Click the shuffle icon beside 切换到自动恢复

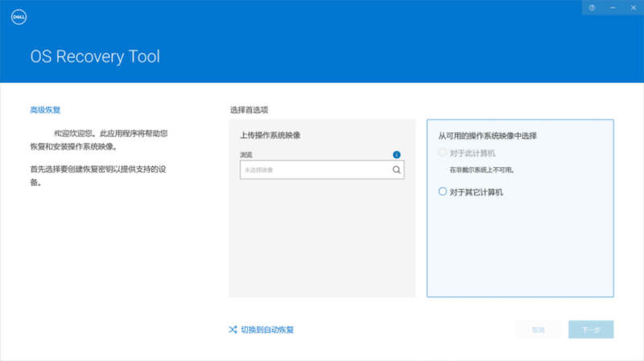click(x=233, y=330)
